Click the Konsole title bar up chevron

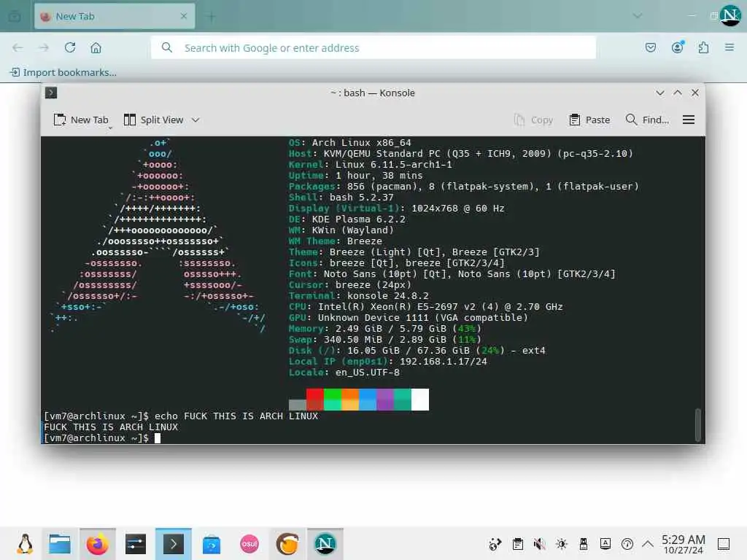678,93
